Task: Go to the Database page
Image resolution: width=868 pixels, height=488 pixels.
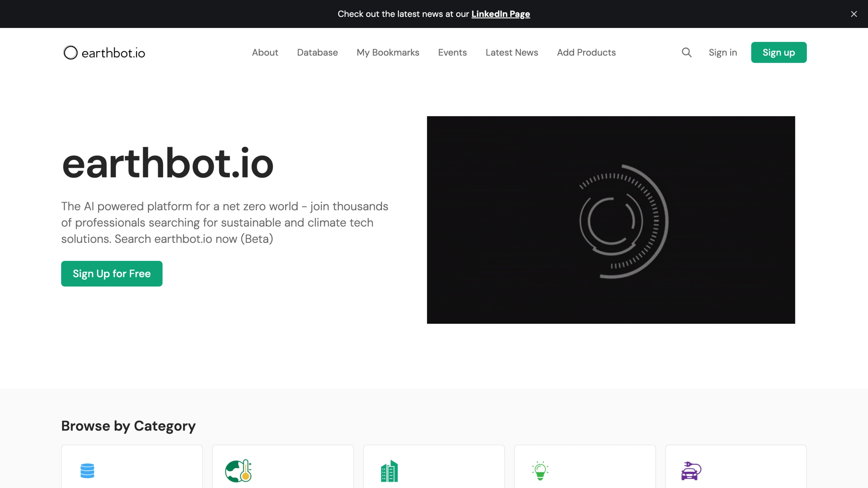Action: point(317,52)
